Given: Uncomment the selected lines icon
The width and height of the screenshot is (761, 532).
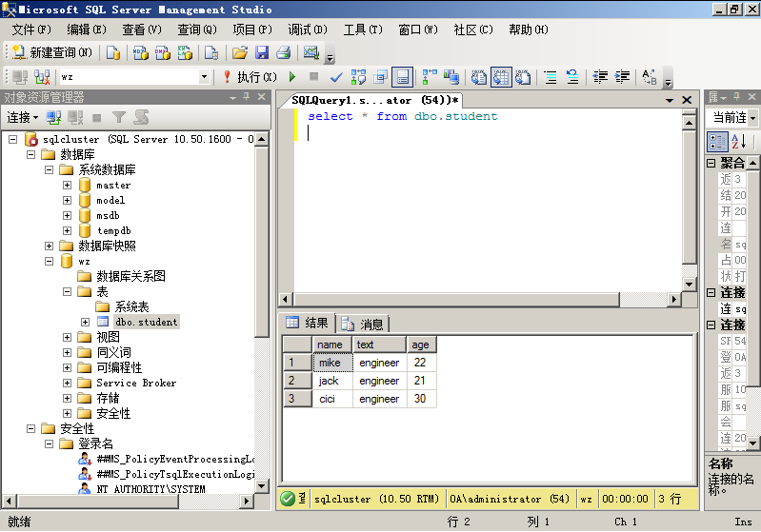Looking at the screenshot, I should 572,77.
